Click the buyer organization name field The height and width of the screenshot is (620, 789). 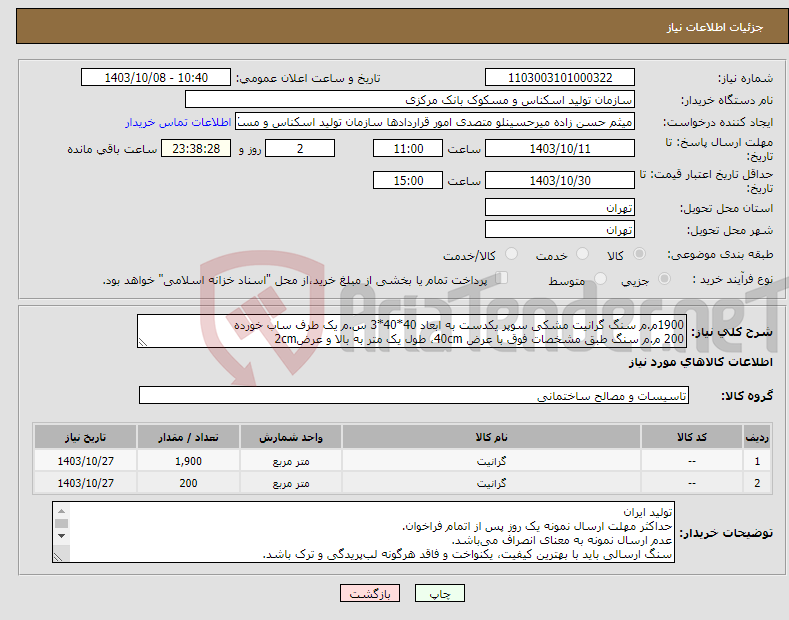410,100
